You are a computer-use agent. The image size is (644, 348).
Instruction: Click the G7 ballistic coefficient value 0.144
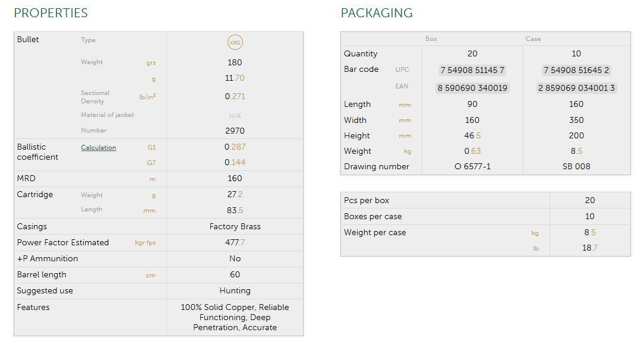pyautogui.click(x=235, y=162)
